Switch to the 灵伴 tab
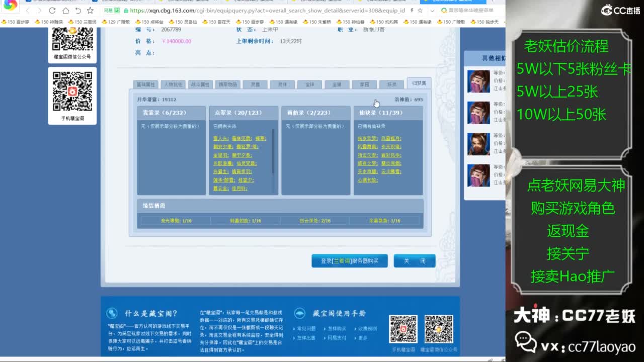The image size is (644, 362). coord(282,84)
